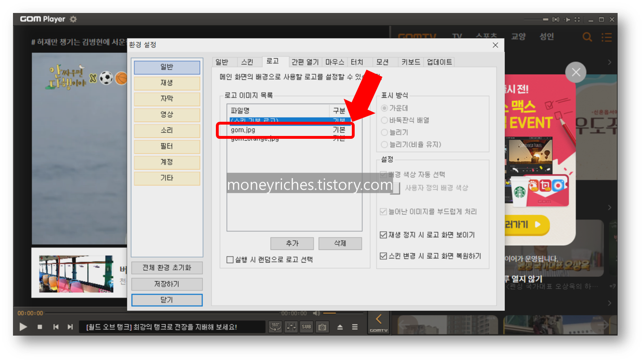Open the 성인 category in GOMTV
This screenshot has width=644, height=362.
tap(547, 37)
